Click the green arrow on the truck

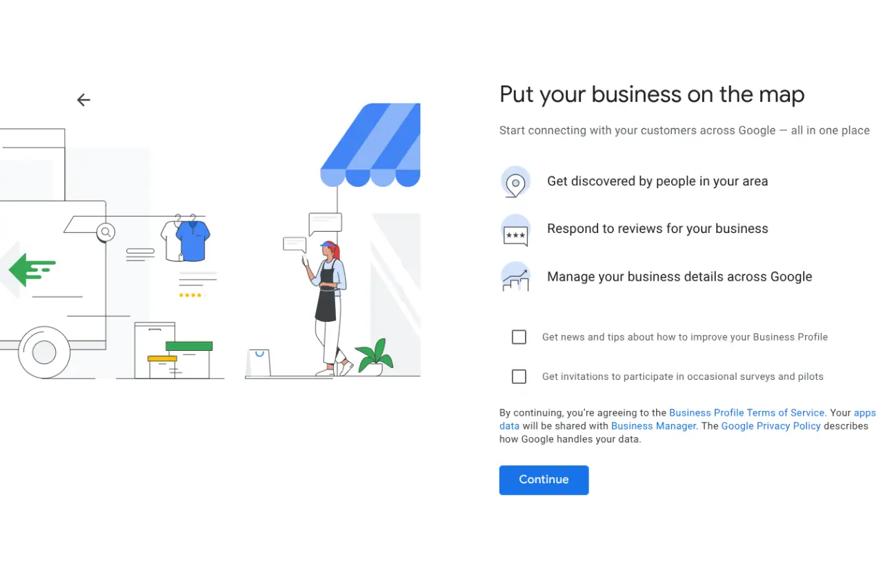point(32,268)
